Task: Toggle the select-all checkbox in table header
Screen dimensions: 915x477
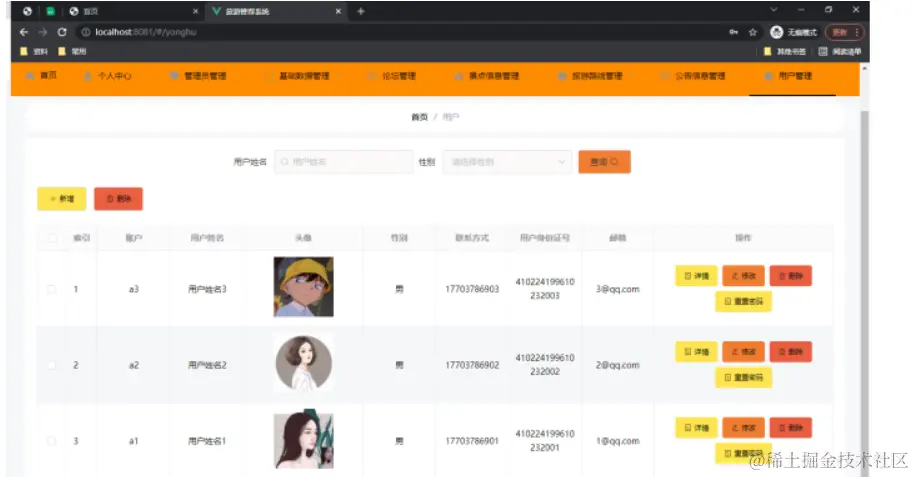Action: pyautogui.click(x=52, y=238)
